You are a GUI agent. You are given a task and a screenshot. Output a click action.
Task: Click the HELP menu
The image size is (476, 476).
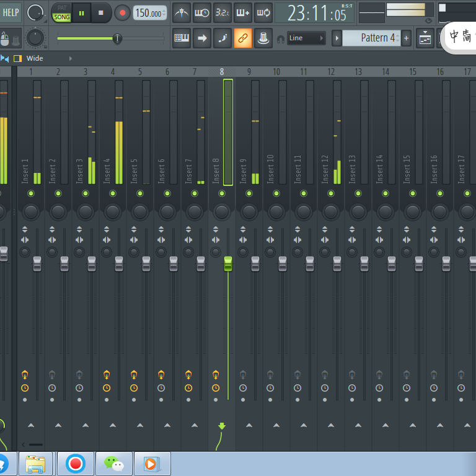[11, 13]
